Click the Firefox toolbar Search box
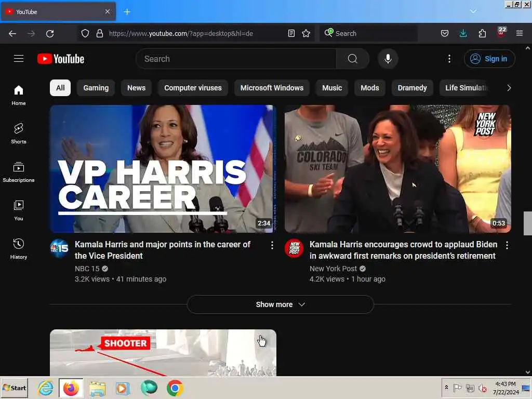Viewport: 532px width, 399px height. pos(368,33)
